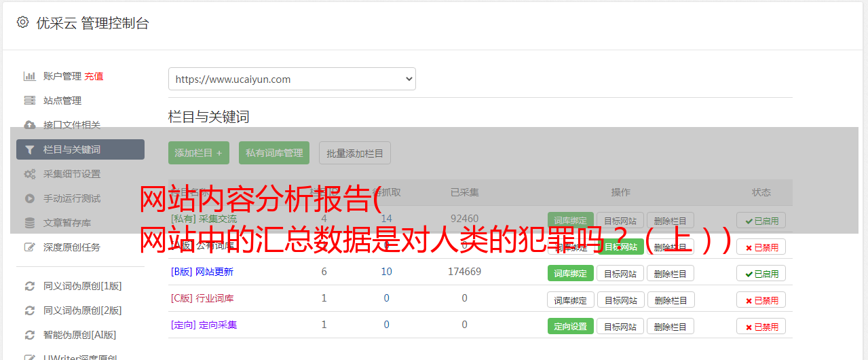Click the green 定向设置 button

coord(571,326)
